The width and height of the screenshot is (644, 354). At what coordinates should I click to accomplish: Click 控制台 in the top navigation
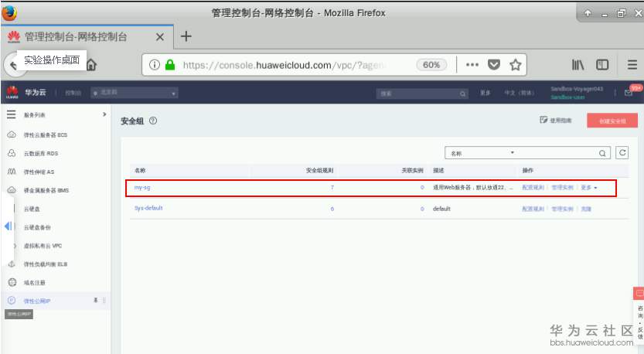pos(73,94)
